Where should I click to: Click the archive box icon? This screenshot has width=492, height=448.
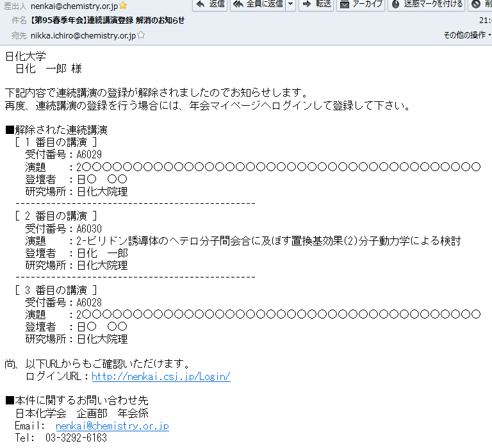344,4
